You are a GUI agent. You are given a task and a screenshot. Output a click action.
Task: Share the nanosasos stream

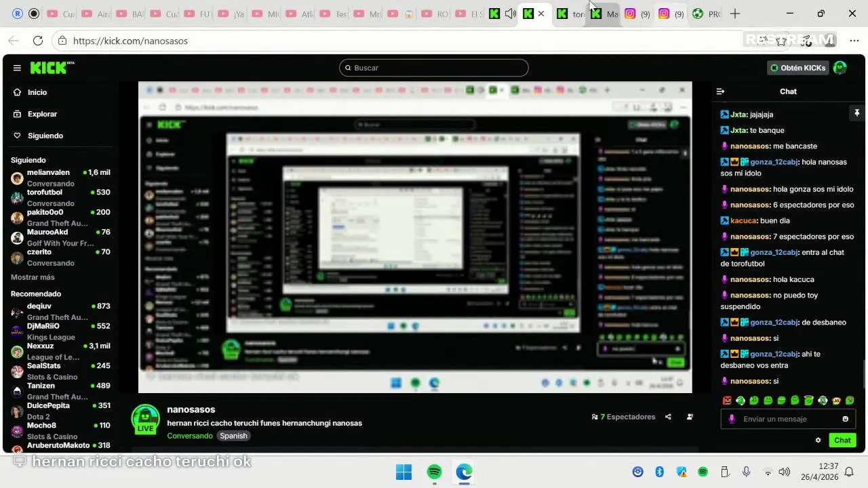[668, 417]
